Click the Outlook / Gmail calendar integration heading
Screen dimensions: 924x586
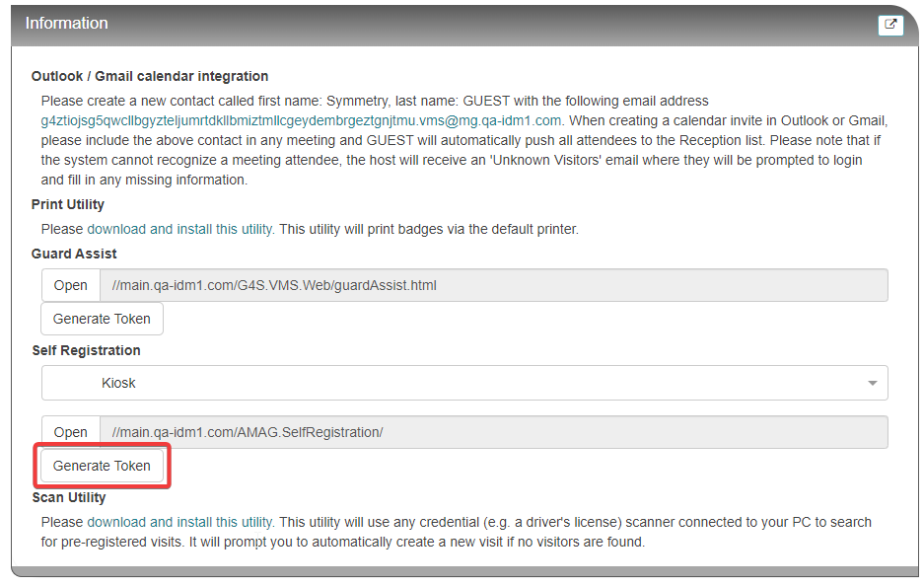pos(150,76)
